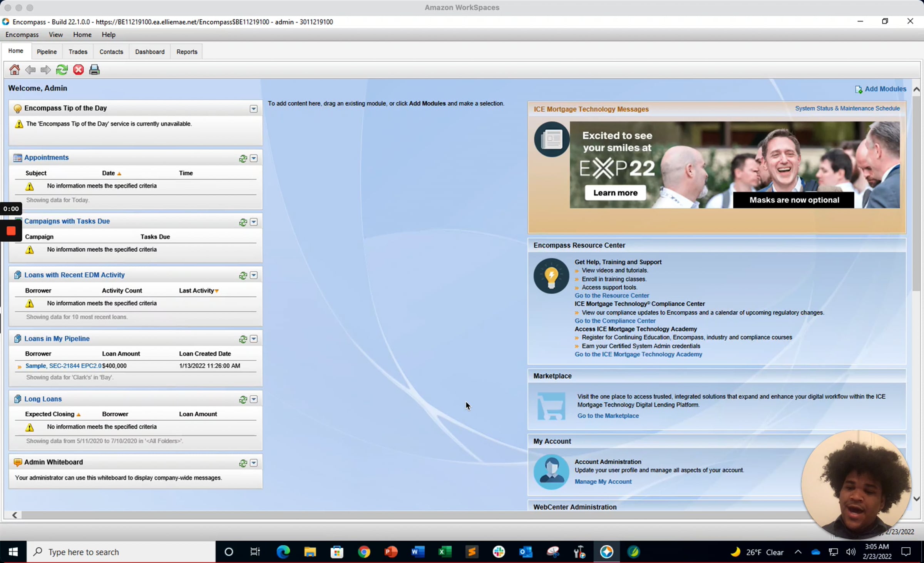Switch to the Trades tab
Screen dimensions: 924x563
tap(78, 52)
